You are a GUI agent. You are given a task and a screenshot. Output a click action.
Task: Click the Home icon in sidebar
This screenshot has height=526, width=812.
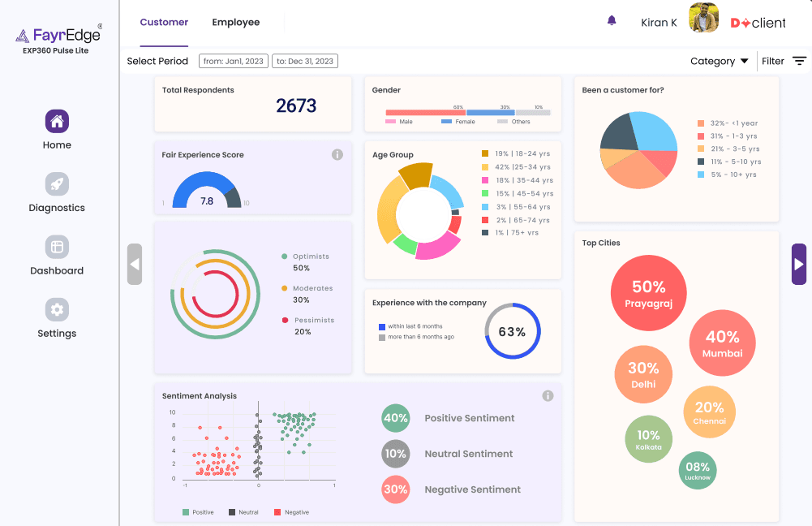point(57,122)
